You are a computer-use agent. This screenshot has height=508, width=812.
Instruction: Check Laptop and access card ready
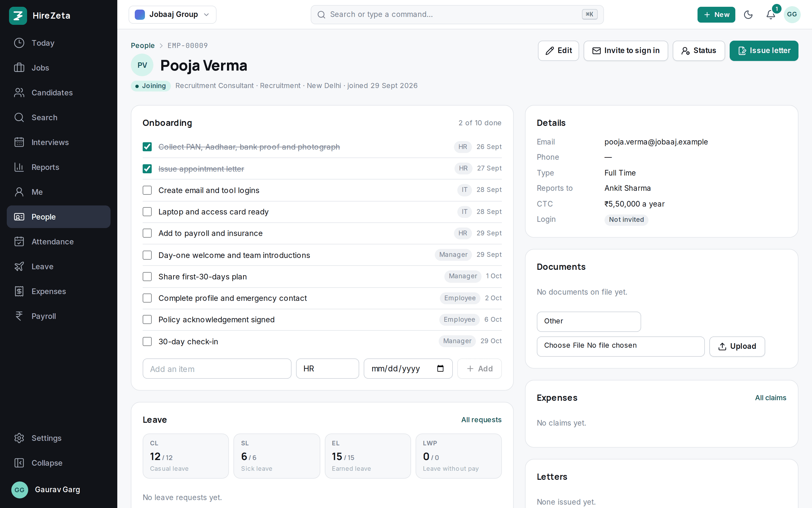(x=147, y=212)
